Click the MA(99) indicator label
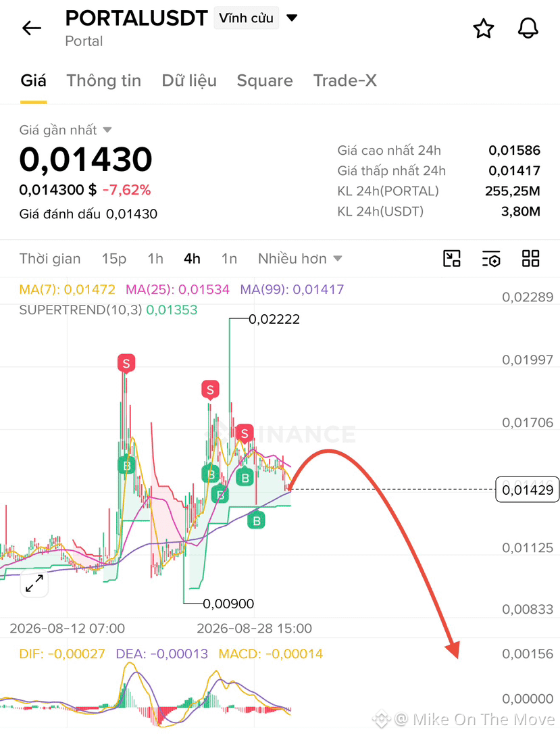560x736 pixels. [x=292, y=289]
